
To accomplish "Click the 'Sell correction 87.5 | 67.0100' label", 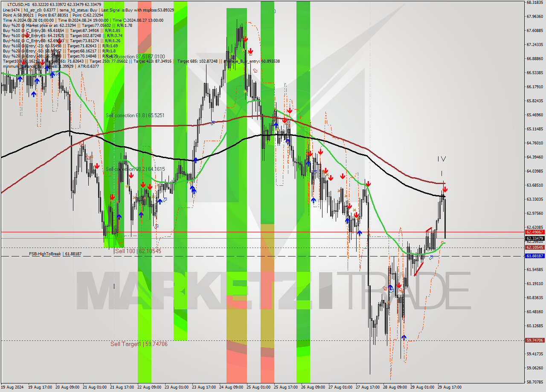I will point(135,56).
